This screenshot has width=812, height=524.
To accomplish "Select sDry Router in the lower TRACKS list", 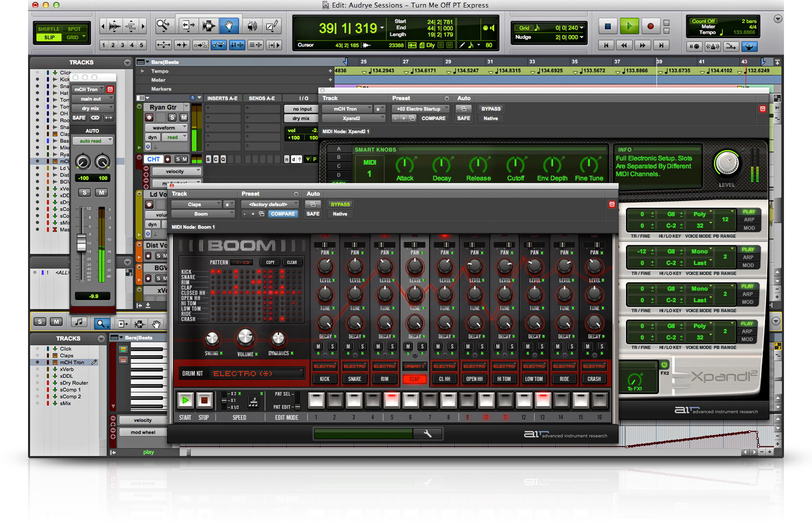I will click(74, 383).
